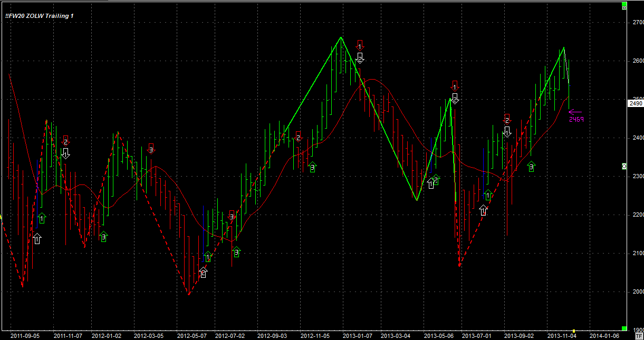Image resolution: width=644 pixels, height=340 pixels.
Task: Click the 2012-09-03 date on the axis
Action: 272,335
